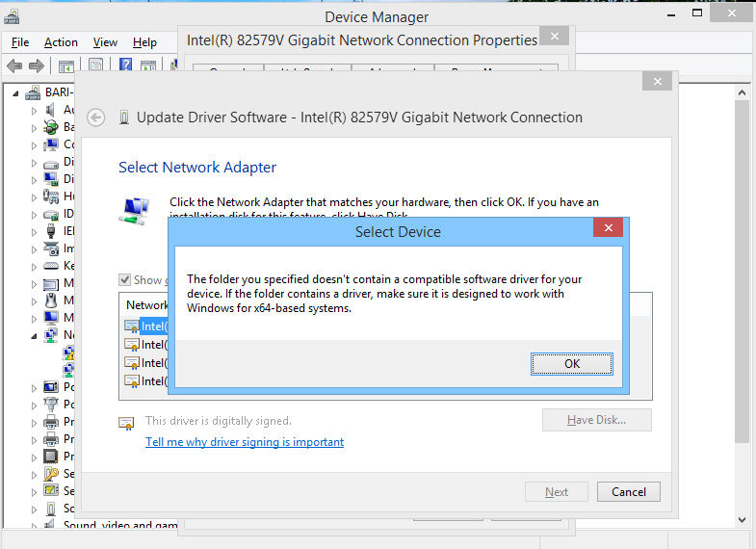This screenshot has width=756, height=549.
Task: Click the Back arrow in Device Manager toolbar
Action: coord(14,65)
